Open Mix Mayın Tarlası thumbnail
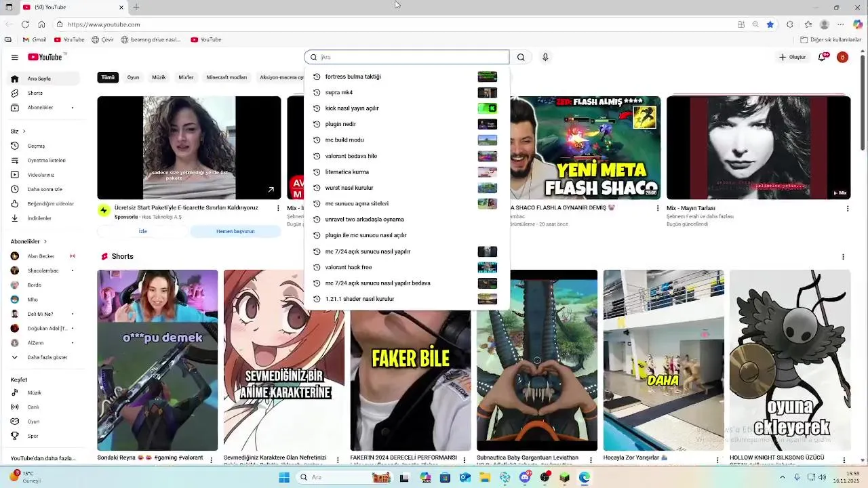 point(758,148)
